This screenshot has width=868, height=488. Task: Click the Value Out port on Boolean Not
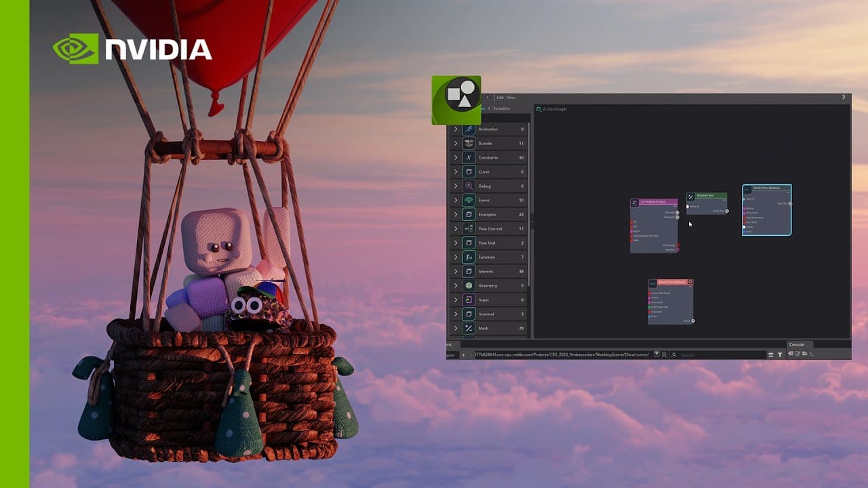(727, 211)
